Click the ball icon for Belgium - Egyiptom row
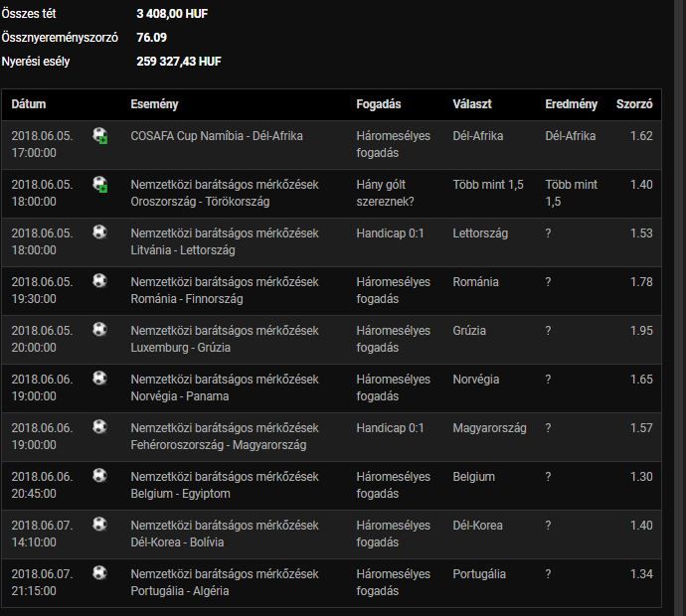Viewport: 686px width, 616px height. tap(99, 475)
